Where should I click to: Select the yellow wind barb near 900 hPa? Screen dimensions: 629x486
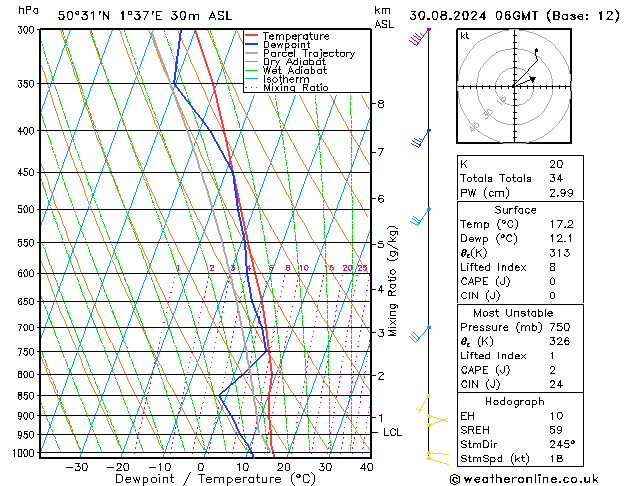434,420
